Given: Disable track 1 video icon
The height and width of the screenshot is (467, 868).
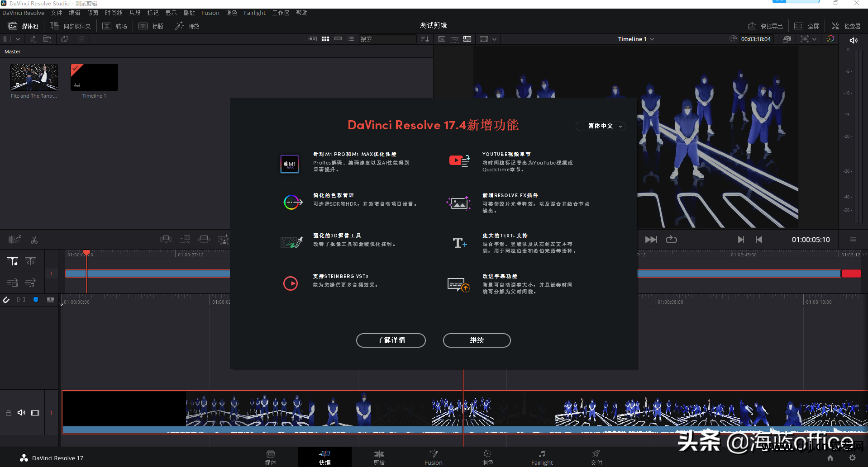Looking at the screenshot, I should click(35, 413).
